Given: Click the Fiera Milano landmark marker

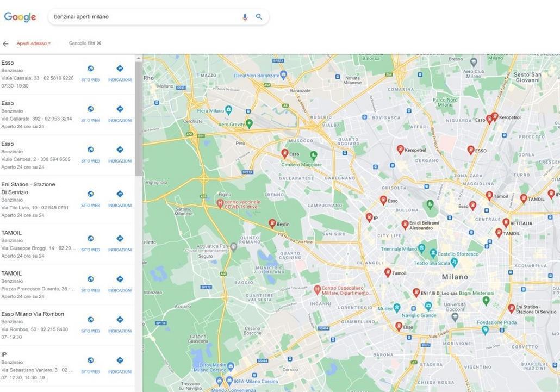Looking at the screenshot, I should click(228, 110).
